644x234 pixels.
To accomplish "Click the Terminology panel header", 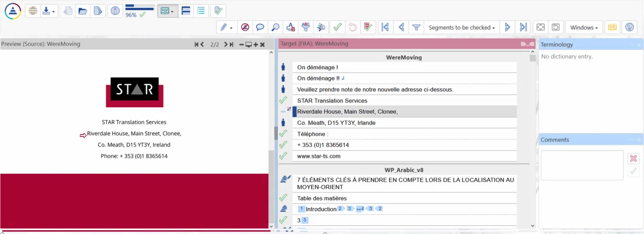I will pos(590,45).
